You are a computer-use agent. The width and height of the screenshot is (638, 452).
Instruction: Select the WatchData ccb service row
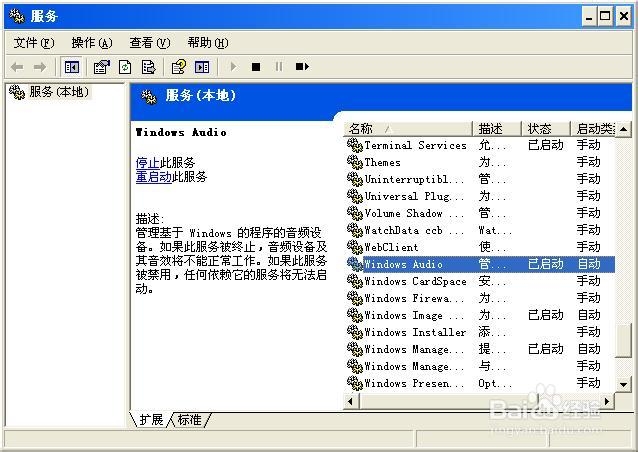point(480,230)
